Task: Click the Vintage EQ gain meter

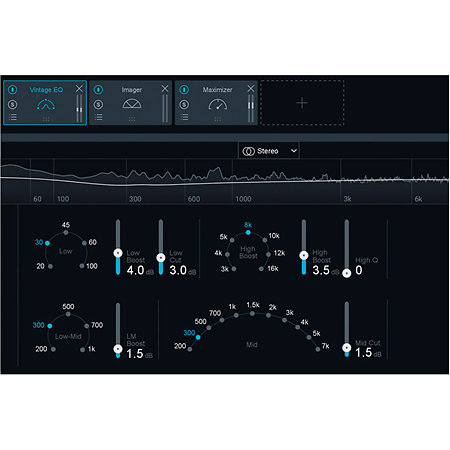Action: pos(79,109)
